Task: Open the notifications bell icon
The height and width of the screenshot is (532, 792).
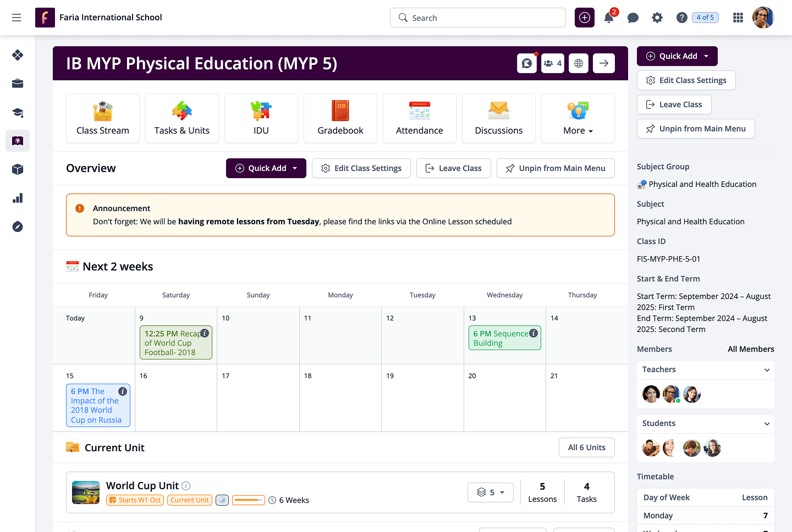Action: 609,18
